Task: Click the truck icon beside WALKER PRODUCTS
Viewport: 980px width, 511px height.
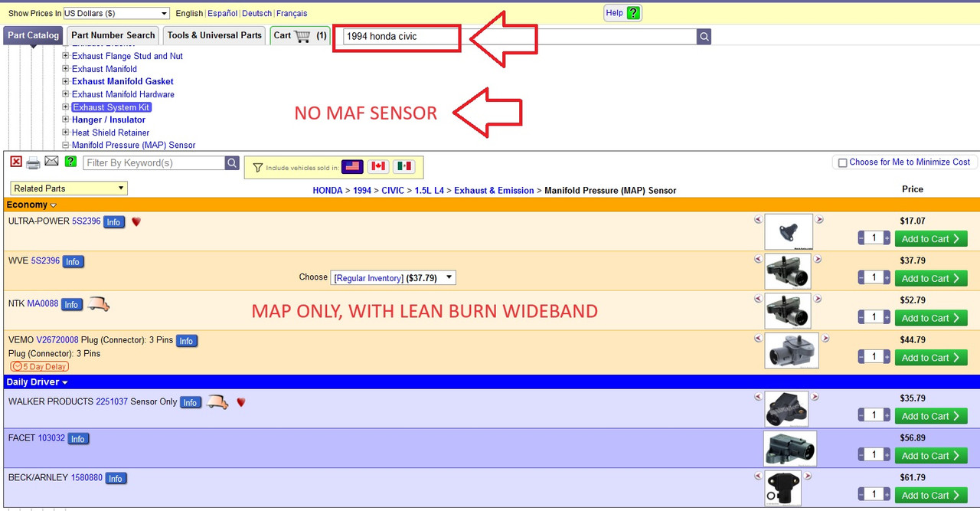Action: click(217, 402)
